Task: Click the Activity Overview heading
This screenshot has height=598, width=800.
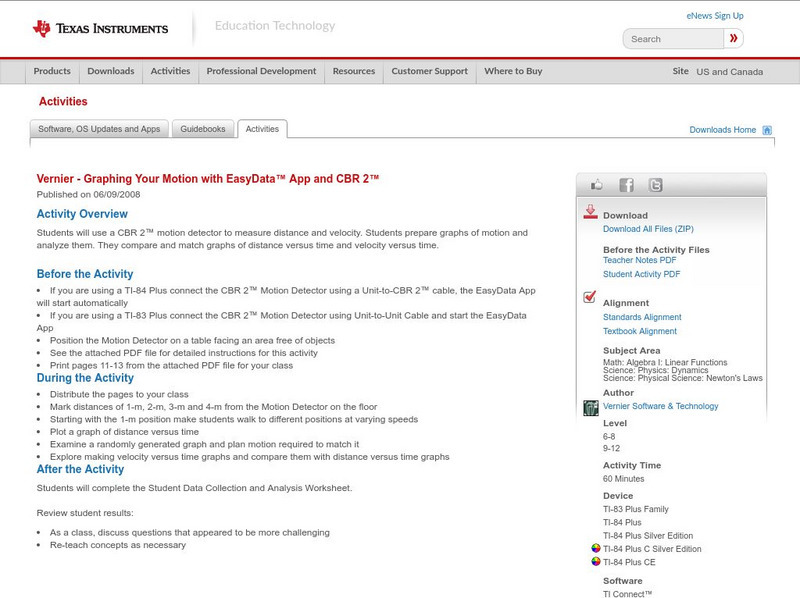Action: pyautogui.click(x=82, y=214)
